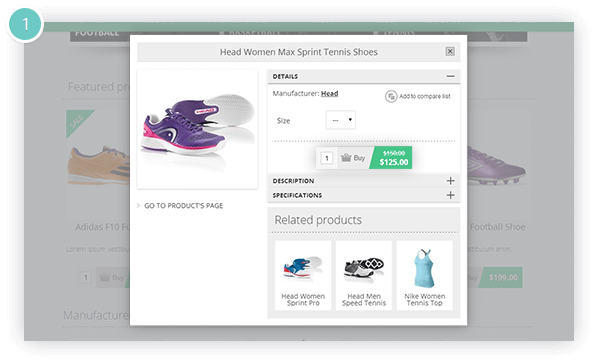Image resolution: width=600 pixels, height=363 pixels.
Task: Click the compare list icon
Action: pyautogui.click(x=391, y=96)
